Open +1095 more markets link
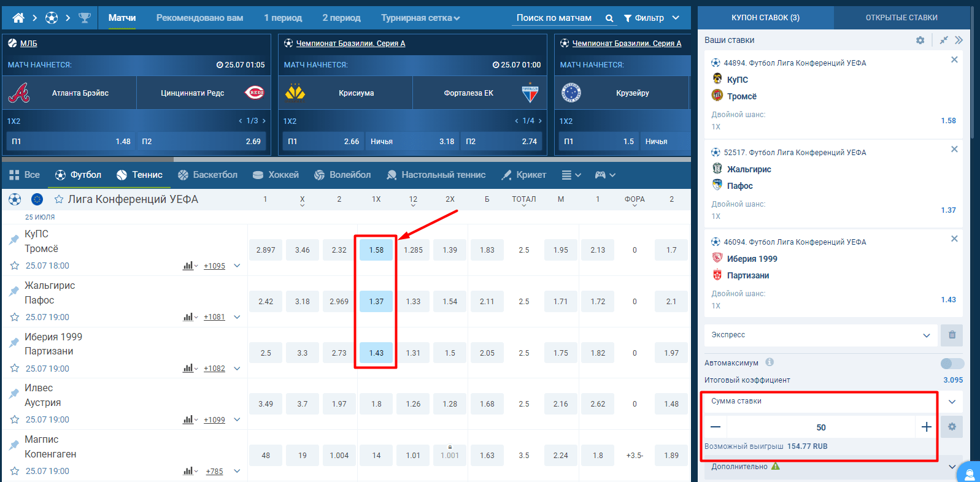This screenshot has width=980, height=482. pos(214,266)
